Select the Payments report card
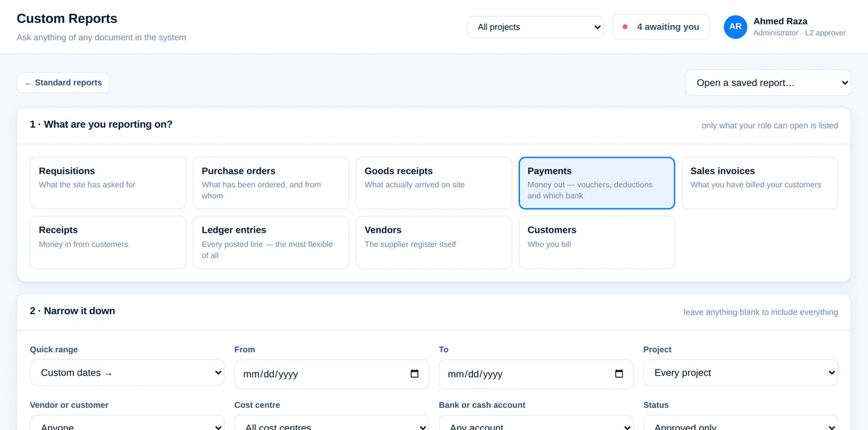This screenshot has height=430, width=868. pos(596,183)
